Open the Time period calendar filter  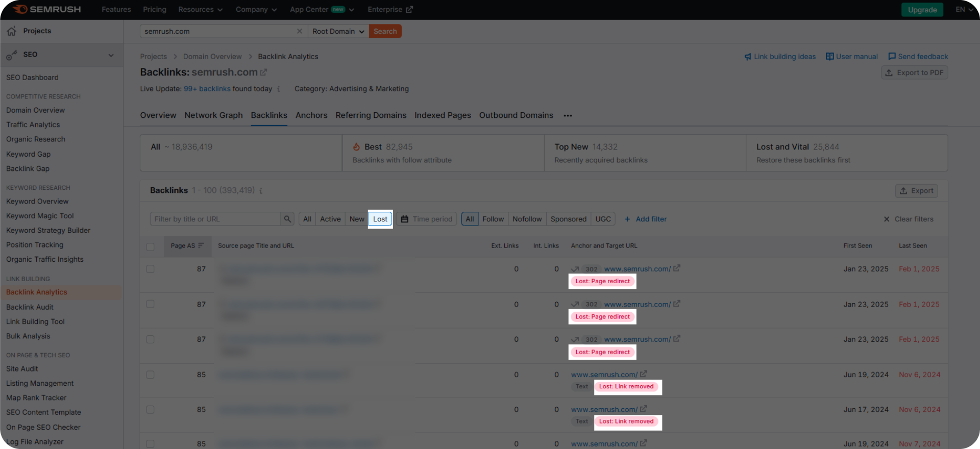(427, 219)
